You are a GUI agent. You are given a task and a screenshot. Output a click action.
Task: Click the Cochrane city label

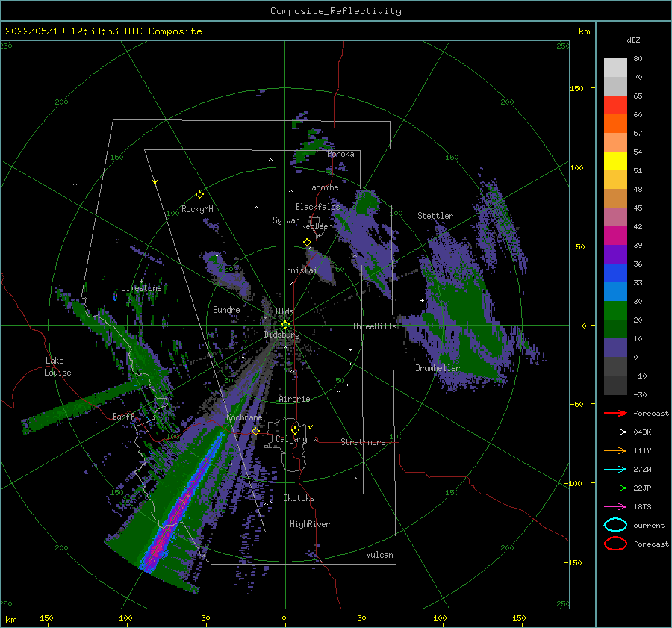coord(244,417)
